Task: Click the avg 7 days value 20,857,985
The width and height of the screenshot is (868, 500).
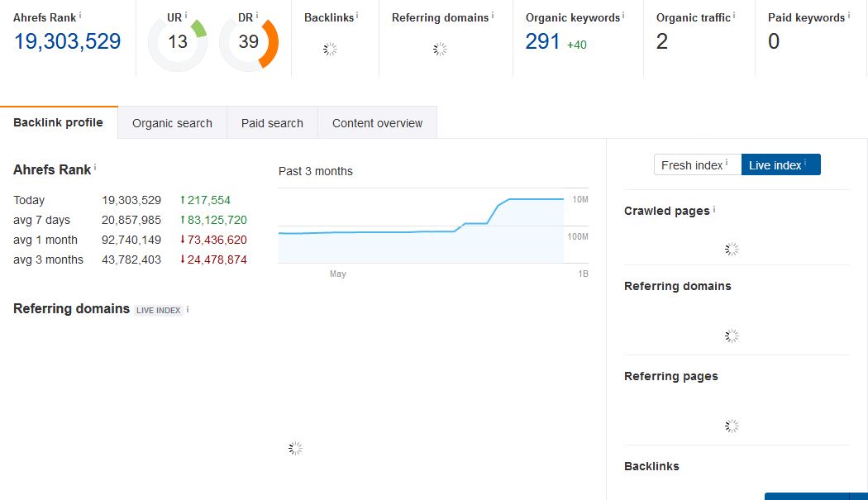Action: coord(131,220)
